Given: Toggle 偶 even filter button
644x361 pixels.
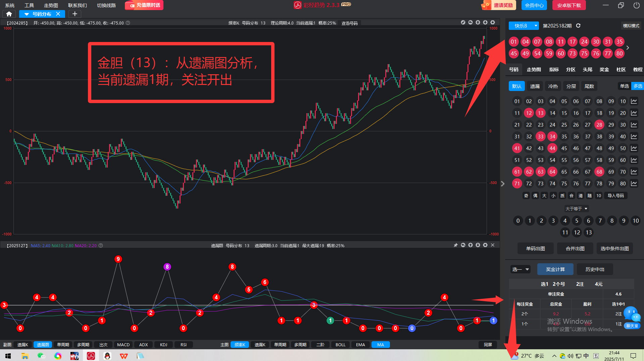Looking at the screenshot, I should point(535,196).
